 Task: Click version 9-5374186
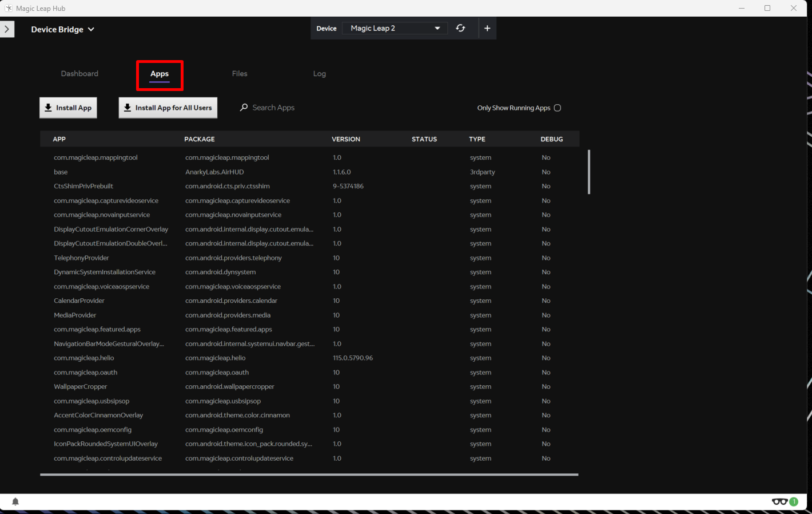tap(348, 186)
